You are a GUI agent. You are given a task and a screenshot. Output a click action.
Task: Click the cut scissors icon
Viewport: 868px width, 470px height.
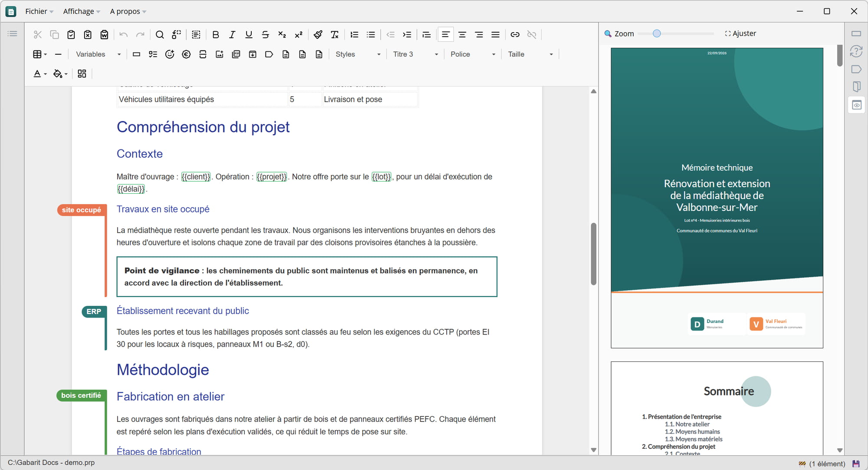point(38,35)
